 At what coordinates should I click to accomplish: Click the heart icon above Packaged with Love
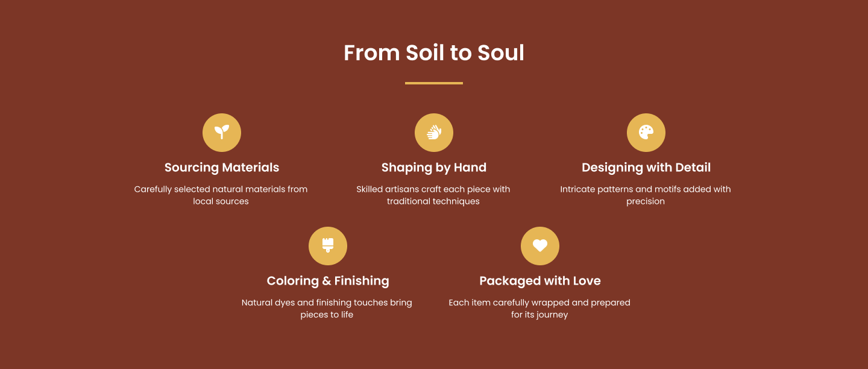click(540, 246)
